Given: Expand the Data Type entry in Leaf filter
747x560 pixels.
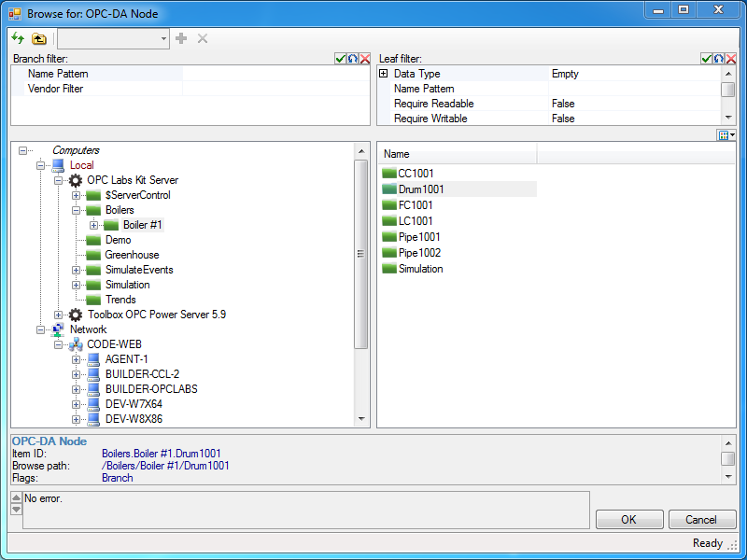Looking at the screenshot, I should click(x=382, y=73).
